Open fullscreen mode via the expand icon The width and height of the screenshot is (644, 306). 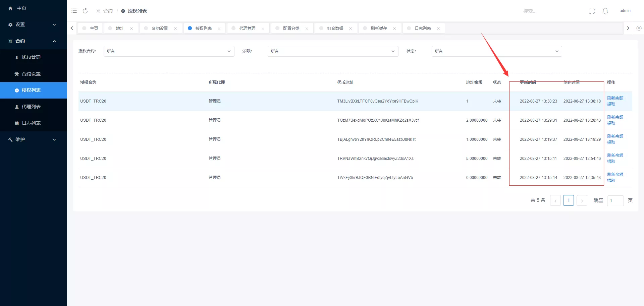[592, 10]
